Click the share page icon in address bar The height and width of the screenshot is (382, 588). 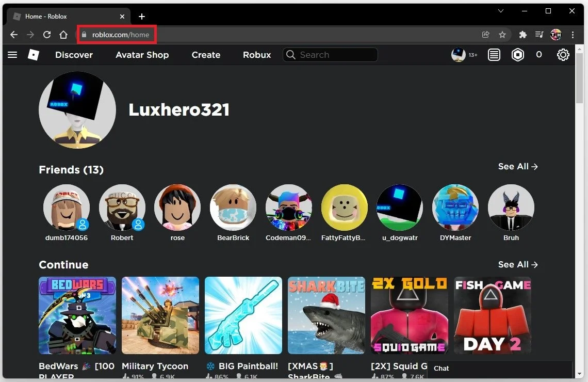tap(486, 35)
